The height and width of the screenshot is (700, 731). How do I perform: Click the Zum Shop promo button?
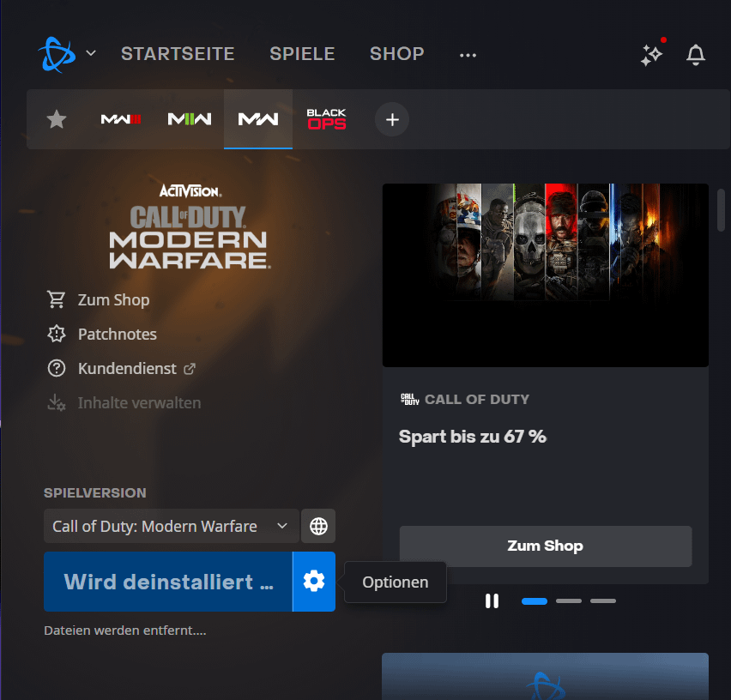click(545, 546)
